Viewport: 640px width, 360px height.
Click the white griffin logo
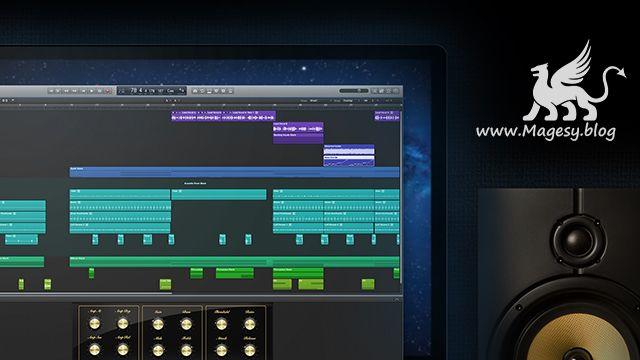click(x=573, y=81)
